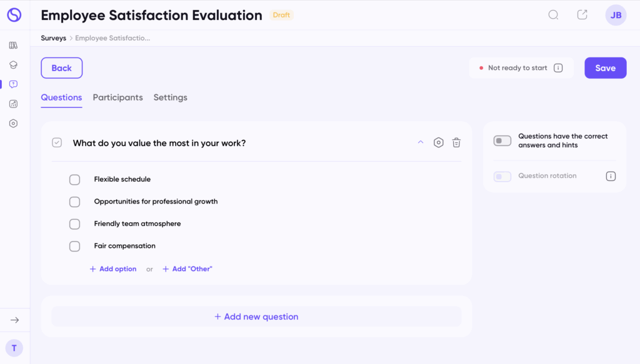Open the analytics chart sidebar icon
Screen dimensions: 640x364
[x=13, y=104]
